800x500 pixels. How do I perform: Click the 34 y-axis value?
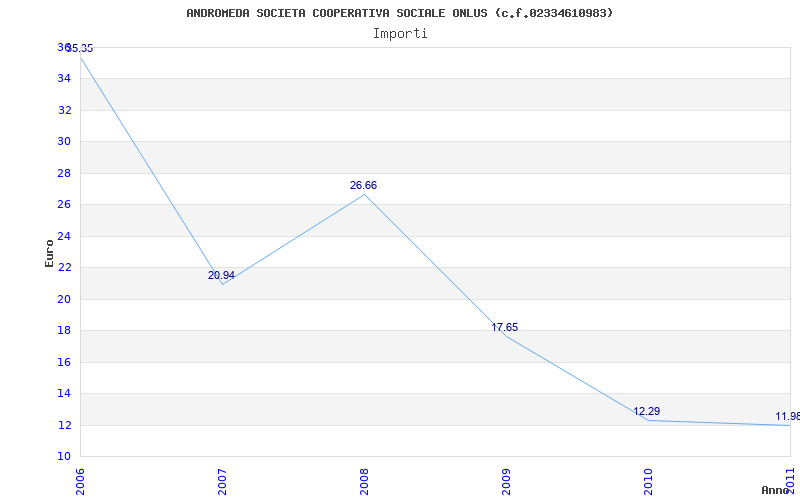tap(64, 79)
